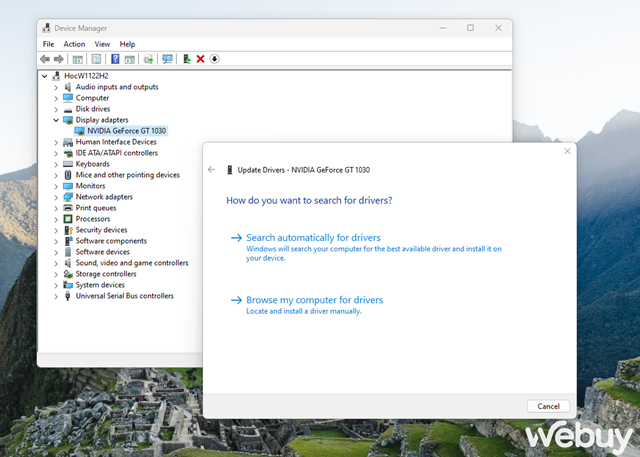This screenshot has width=640, height=457.
Task: Expand the Monitors chevron
Action: pyautogui.click(x=56, y=186)
